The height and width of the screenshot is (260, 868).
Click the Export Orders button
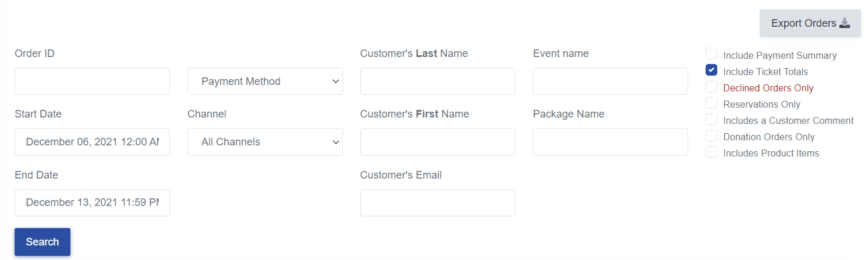click(x=810, y=23)
